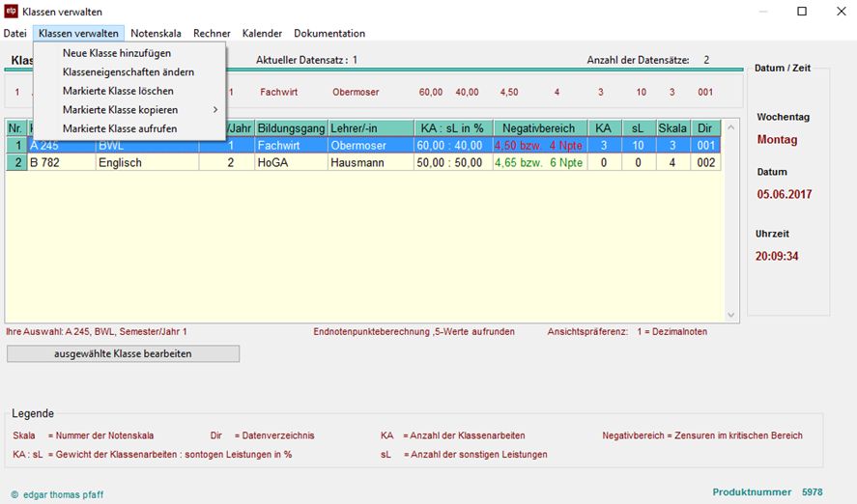Click the Englisch subject cell
The height and width of the screenshot is (504, 857).
(146, 163)
